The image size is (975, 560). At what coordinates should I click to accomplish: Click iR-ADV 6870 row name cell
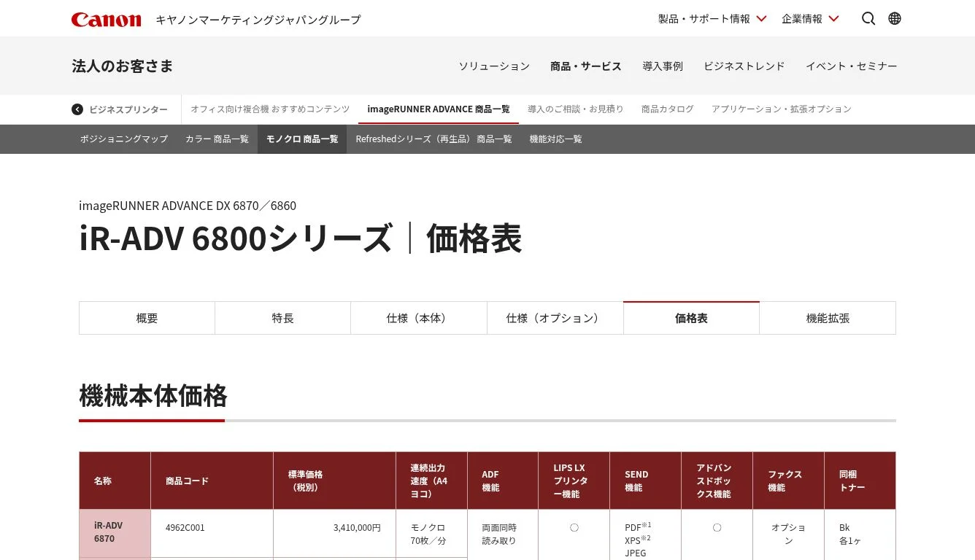(115, 533)
